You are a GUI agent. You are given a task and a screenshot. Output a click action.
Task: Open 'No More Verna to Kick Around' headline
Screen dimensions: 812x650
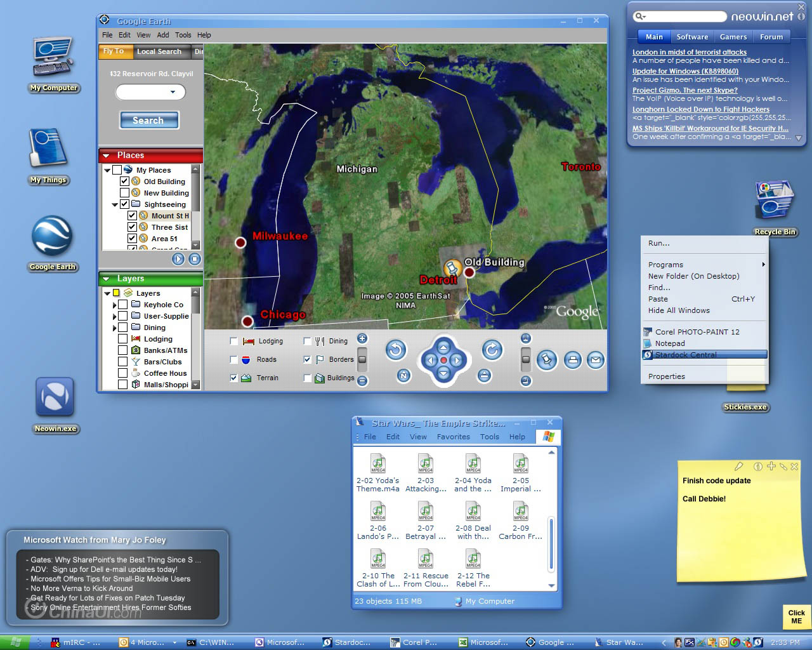click(x=82, y=588)
